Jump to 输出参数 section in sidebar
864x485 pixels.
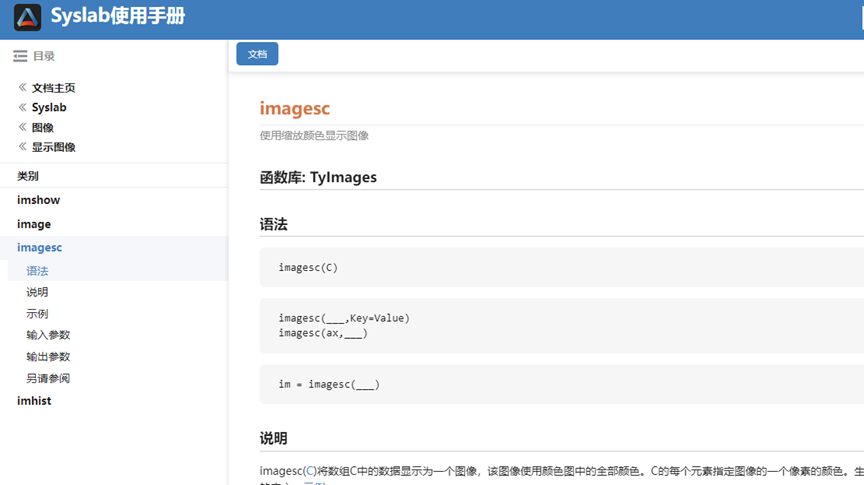48,357
